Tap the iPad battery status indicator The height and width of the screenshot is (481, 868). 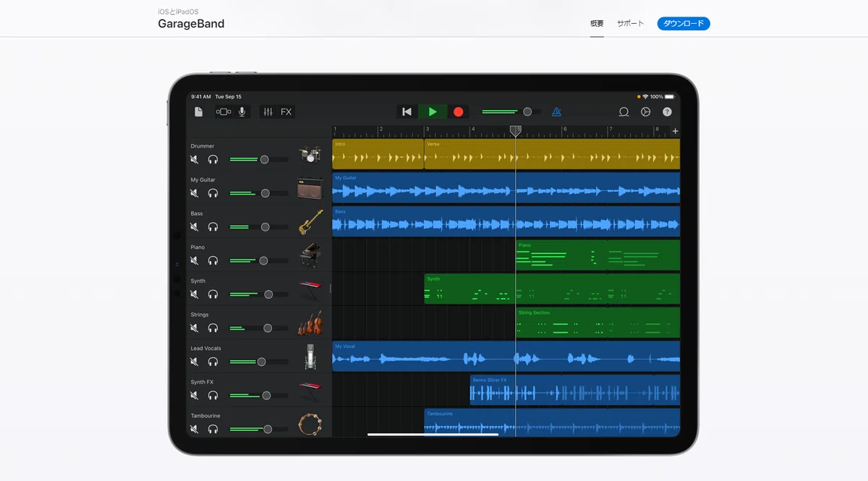pyautogui.click(x=668, y=96)
